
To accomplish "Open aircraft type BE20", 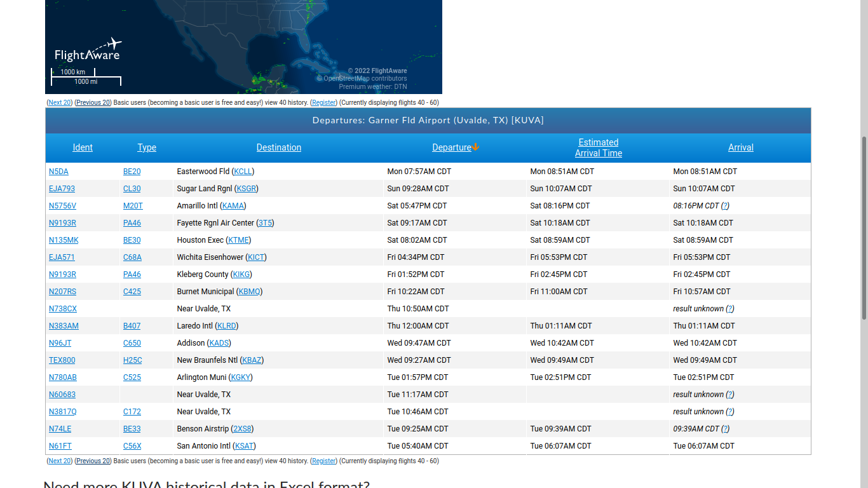I will [x=132, y=172].
